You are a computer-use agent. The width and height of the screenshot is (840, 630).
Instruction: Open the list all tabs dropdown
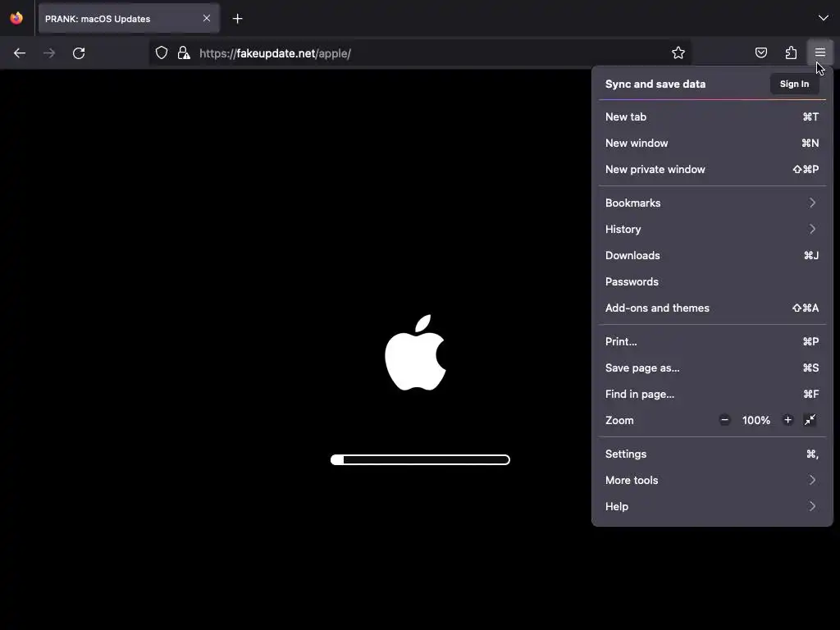824,18
